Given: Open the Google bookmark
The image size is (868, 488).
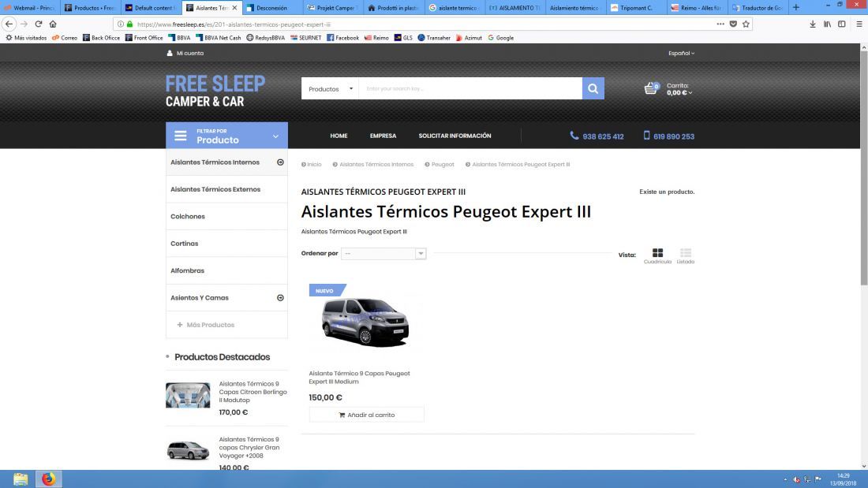Looking at the screenshot, I should [501, 38].
